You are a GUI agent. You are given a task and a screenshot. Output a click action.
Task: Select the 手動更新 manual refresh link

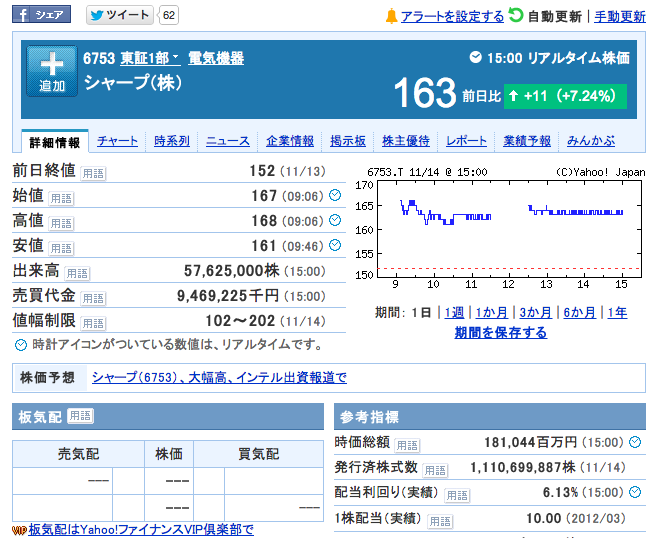(x=620, y=17)
